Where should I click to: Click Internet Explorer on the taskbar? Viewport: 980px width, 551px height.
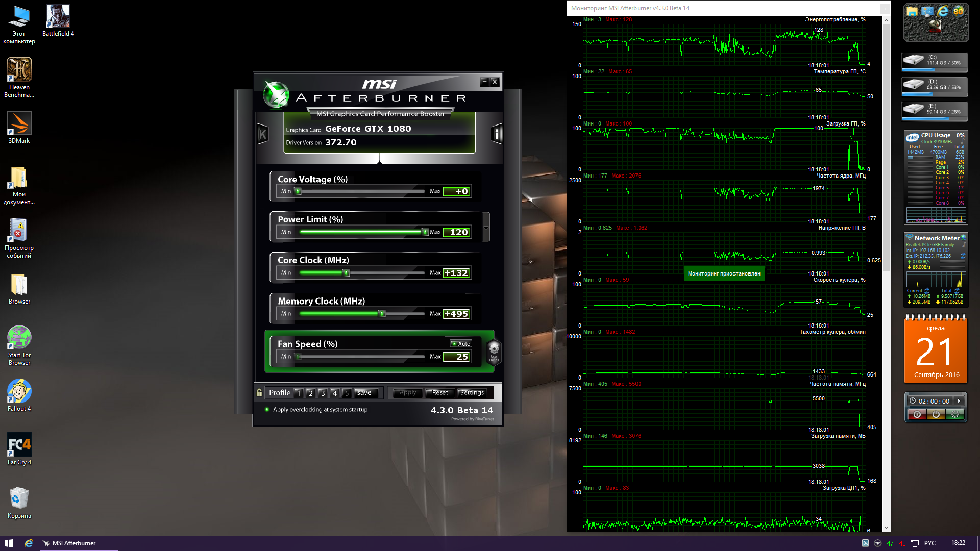[29, 543]
